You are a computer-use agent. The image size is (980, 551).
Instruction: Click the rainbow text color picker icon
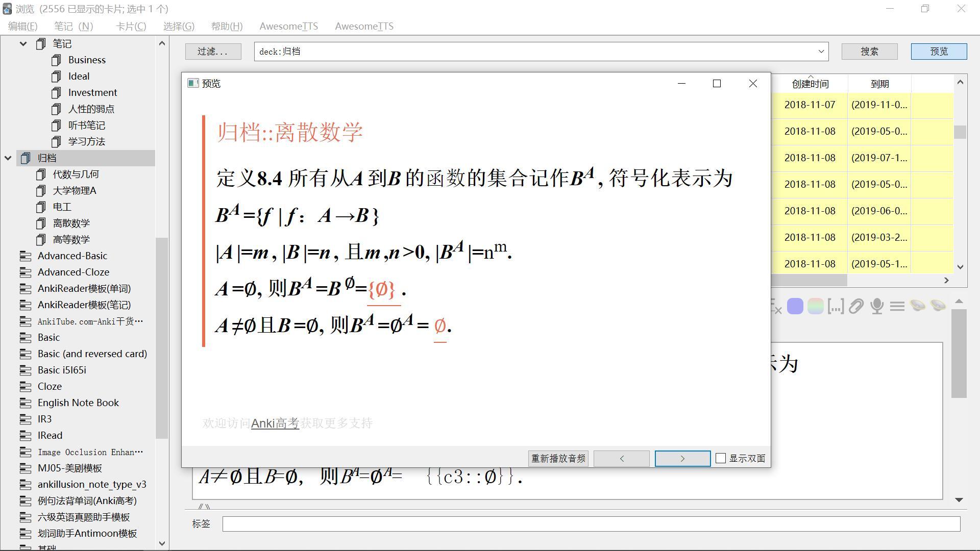(815, 307)
